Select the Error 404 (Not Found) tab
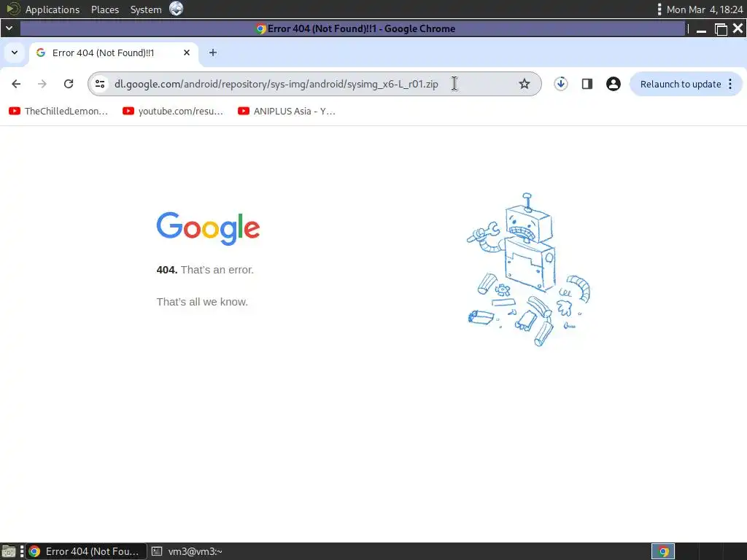The height and width of the screenshot is (560, 747). click(x=115, y=52)
